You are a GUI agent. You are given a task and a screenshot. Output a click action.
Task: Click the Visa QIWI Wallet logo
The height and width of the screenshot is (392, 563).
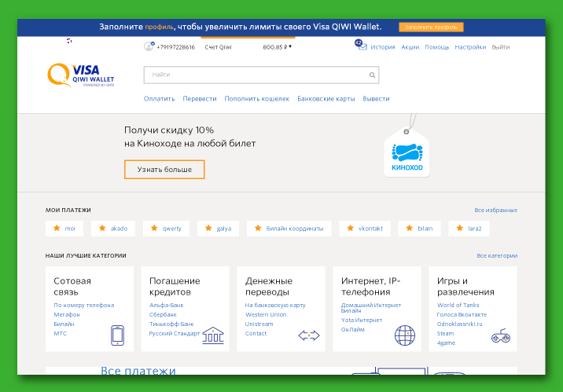click(81, 75)
